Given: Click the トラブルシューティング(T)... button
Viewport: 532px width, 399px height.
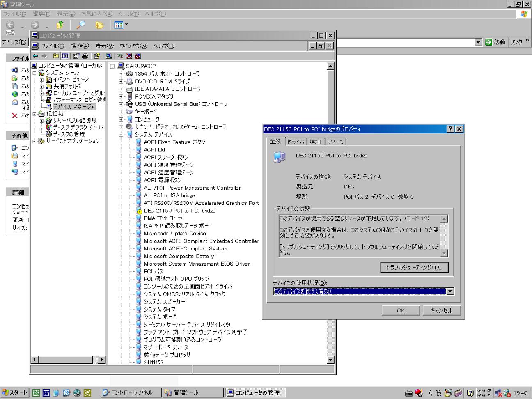Looking at the screenshot, I should [x=414, y=267].
